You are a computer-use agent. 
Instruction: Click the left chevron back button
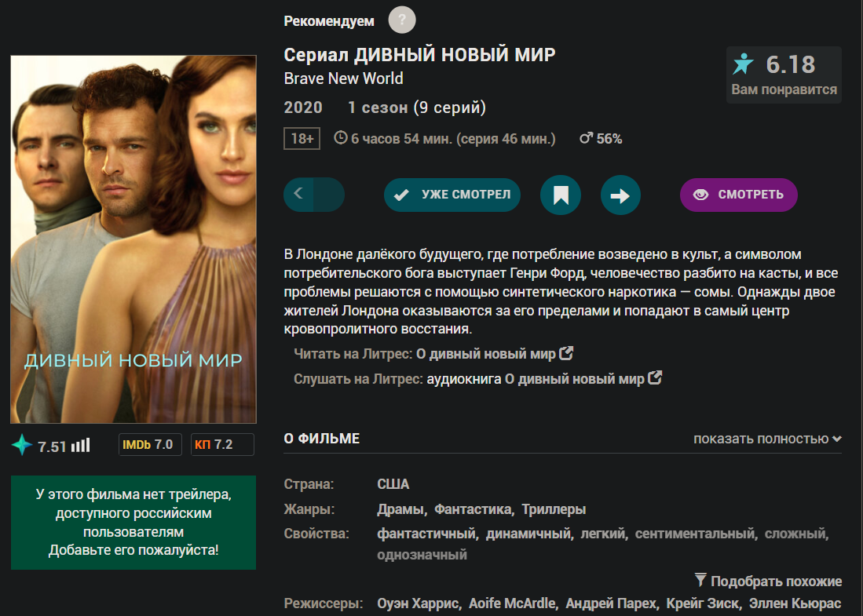click(298, 194)
